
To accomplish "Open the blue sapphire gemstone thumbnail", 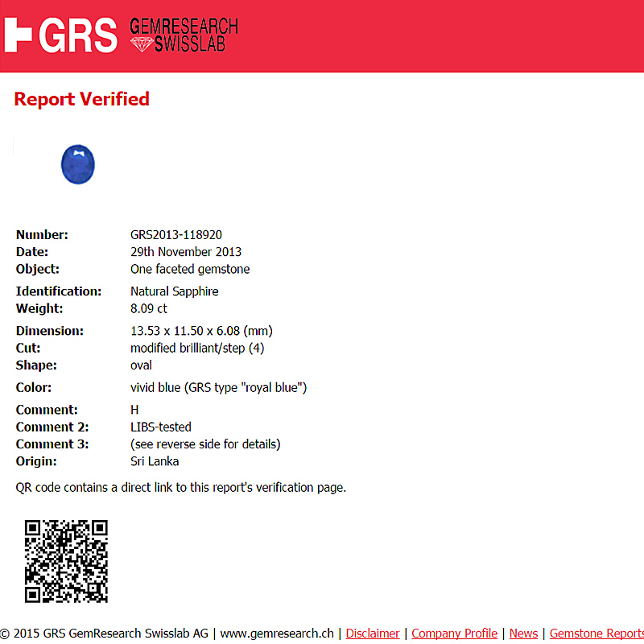I will click(77, 164).
